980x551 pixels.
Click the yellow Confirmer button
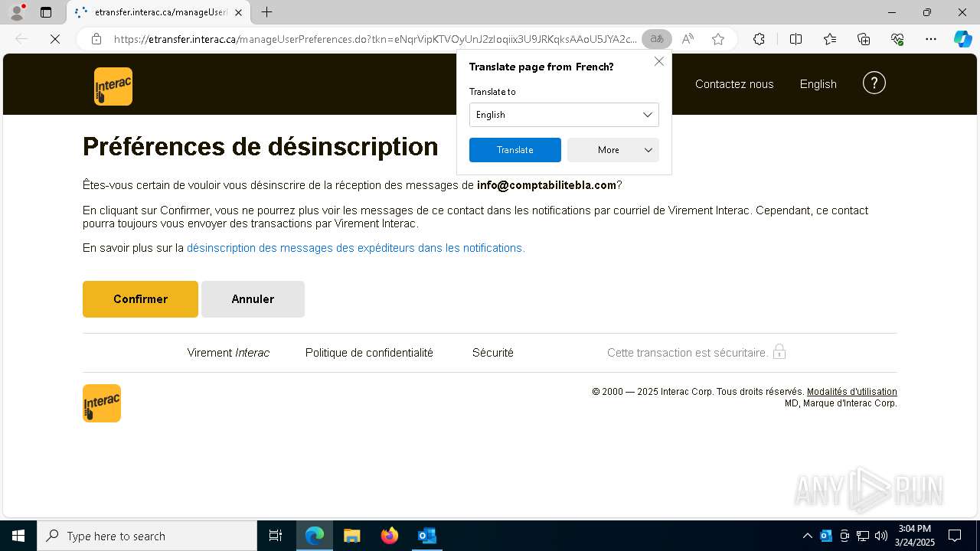click(140, 299)
